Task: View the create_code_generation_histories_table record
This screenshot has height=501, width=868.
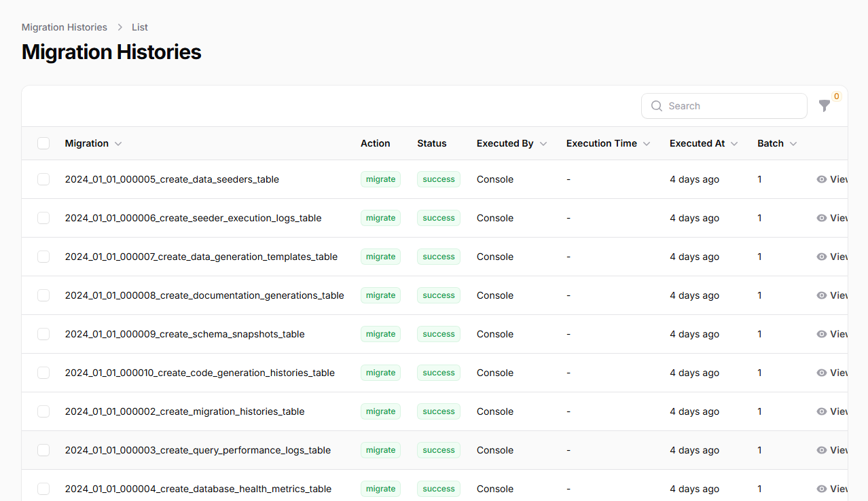Action: (x=832, y=373)
